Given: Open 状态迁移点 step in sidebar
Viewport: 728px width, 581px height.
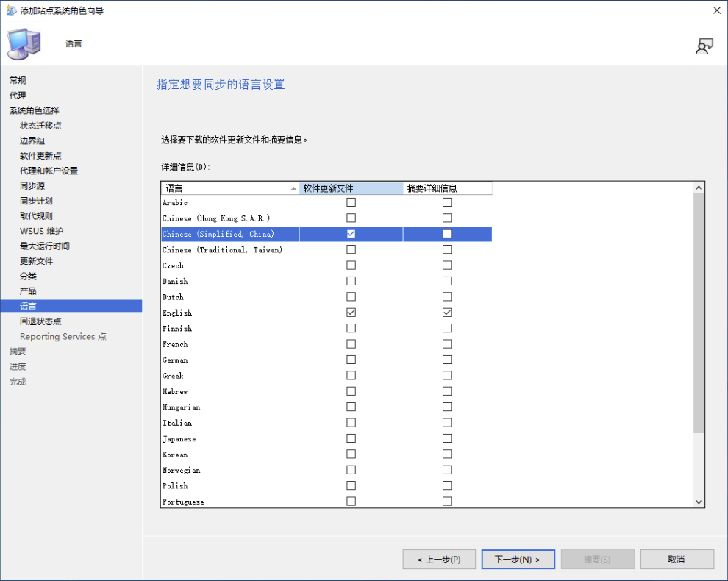Looking at the screenshot, I should click(x=40, y=126).
